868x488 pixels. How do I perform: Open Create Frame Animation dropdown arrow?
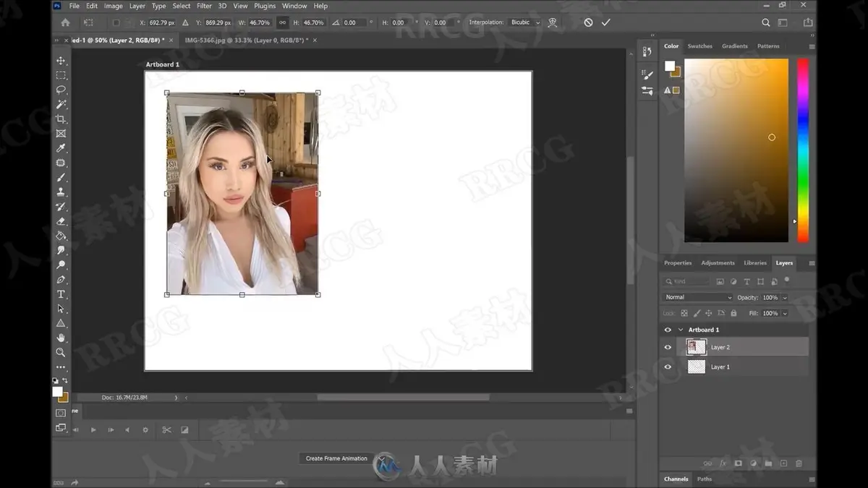(380, 458)
